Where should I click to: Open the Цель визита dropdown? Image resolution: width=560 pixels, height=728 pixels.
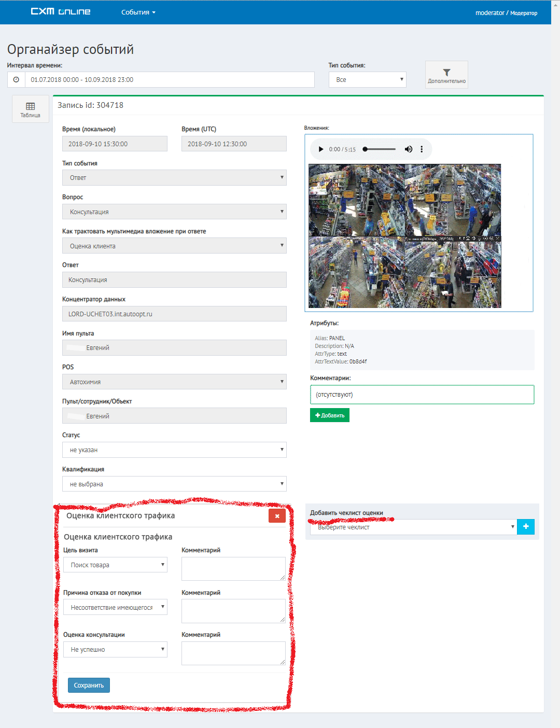(115, 565)
